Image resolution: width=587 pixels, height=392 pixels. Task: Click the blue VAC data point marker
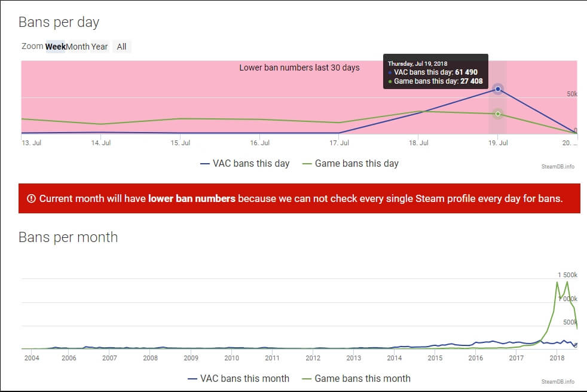point(498,89)
